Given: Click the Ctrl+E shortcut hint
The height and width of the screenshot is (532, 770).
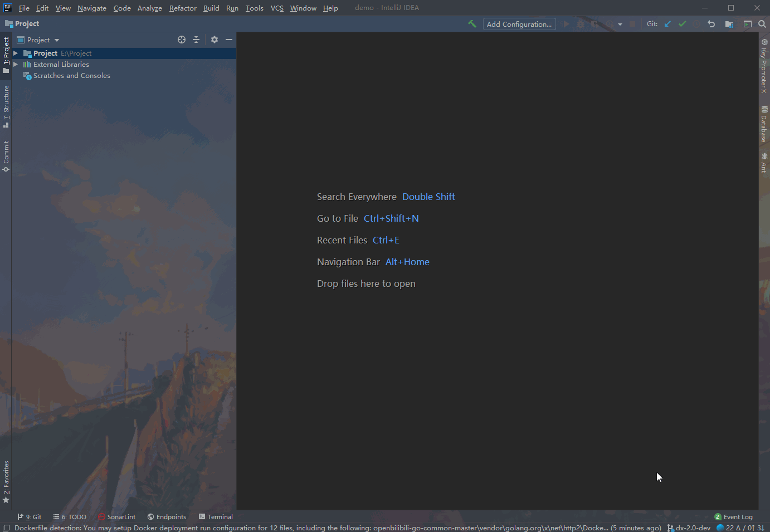Looking at the screenshot, I should (386, 240).
